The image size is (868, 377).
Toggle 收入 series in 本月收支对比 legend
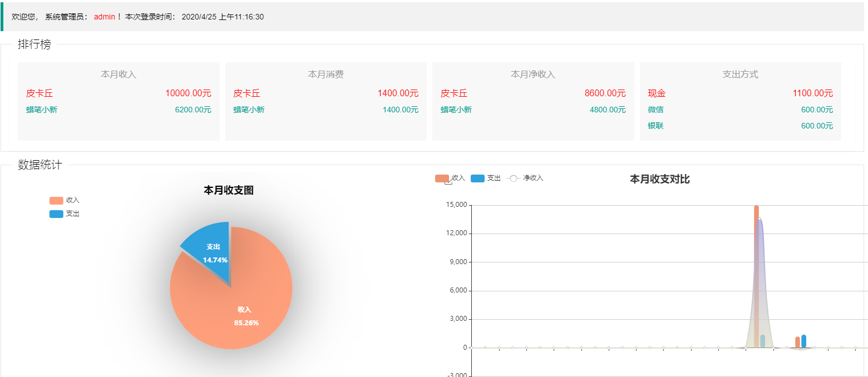[450, 178]
